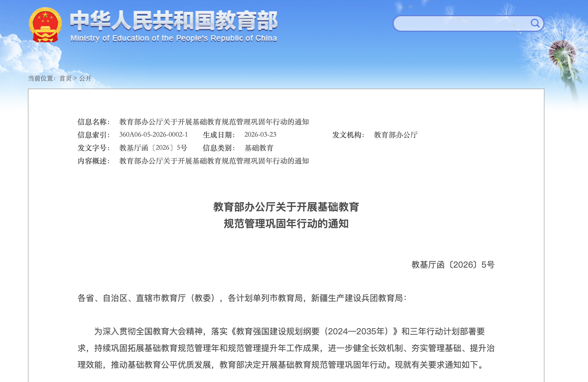The image size is (588, 382).
Task: Select the 生成日期 value 2026-03-23
Action: [261, 135]
